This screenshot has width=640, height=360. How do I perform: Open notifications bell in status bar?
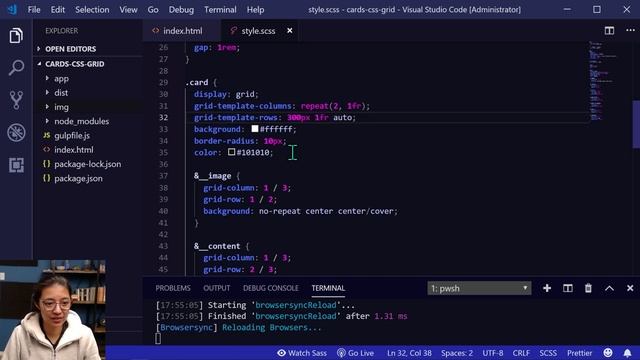point(627,353)
